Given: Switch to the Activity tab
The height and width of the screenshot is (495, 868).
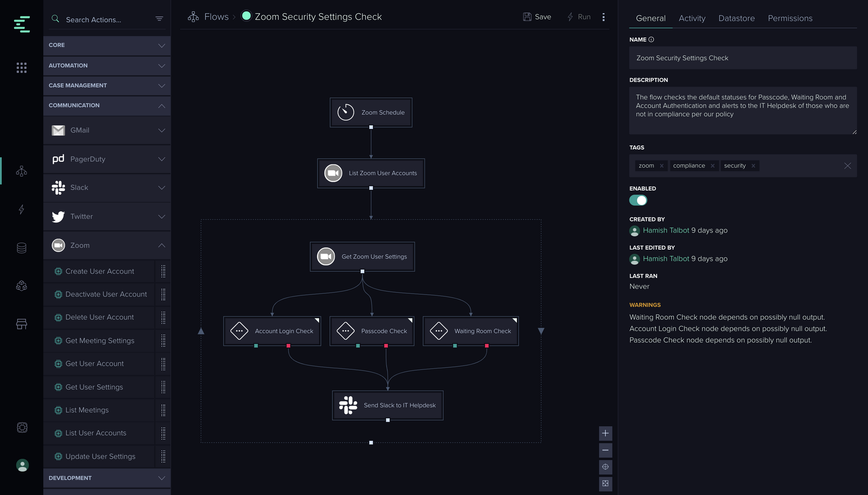Looking at the screenshot, I should (692, 18).
